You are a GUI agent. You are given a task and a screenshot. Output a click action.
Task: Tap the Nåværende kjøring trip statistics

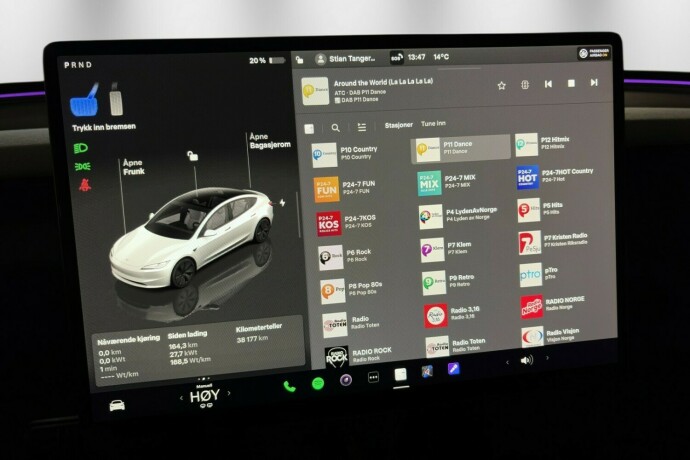click(128, 358)
